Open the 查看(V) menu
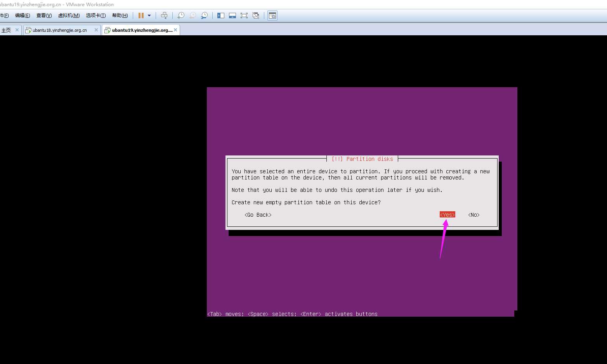This screenshot has width=607, height=364. (x=44, y=16)
